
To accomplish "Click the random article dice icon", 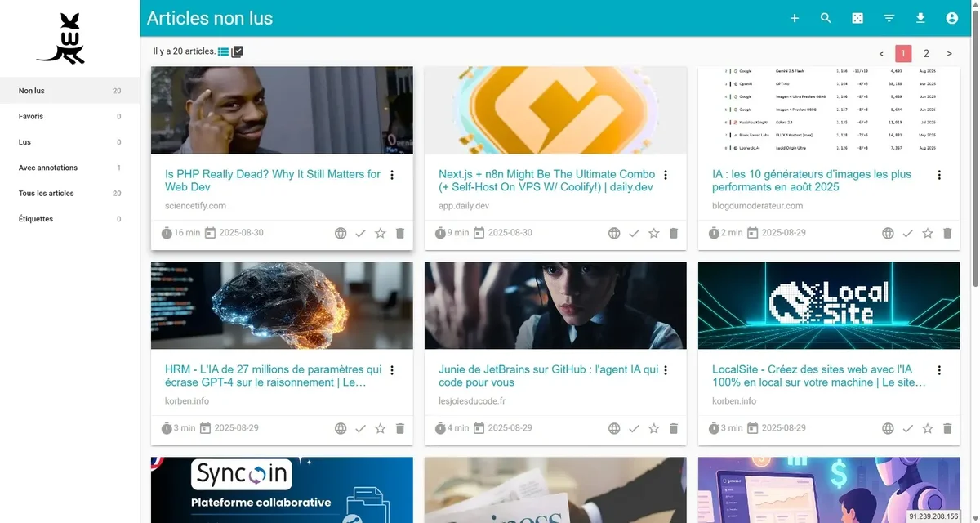I will point(857,18).
